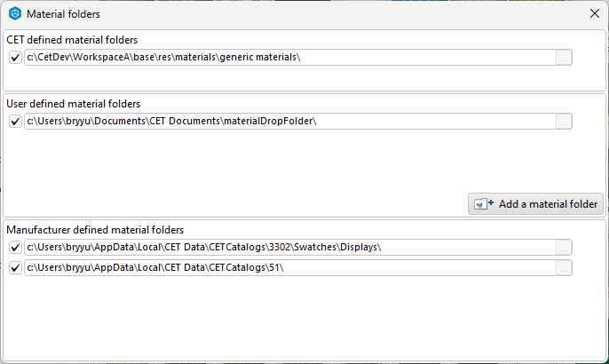Toggle the CETCatalogs\51 folder checkbox
Screen dimensions: 609x364
coord(15,267)
